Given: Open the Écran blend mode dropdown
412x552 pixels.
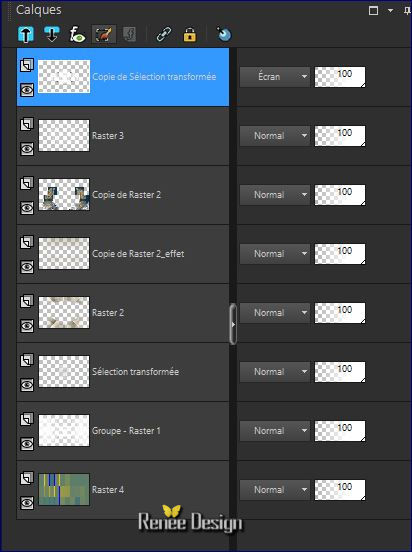Looking at the screenshot, I should coord(275,77).
